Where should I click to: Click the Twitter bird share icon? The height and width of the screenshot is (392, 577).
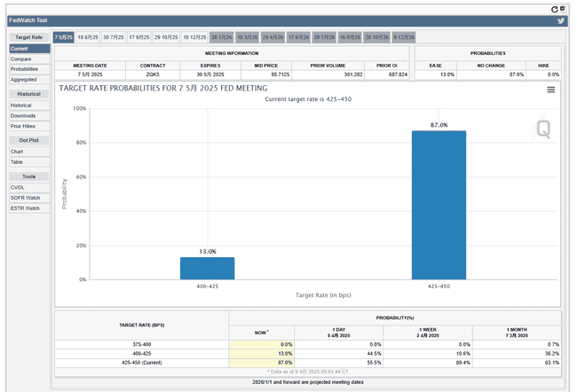(561, 20)
